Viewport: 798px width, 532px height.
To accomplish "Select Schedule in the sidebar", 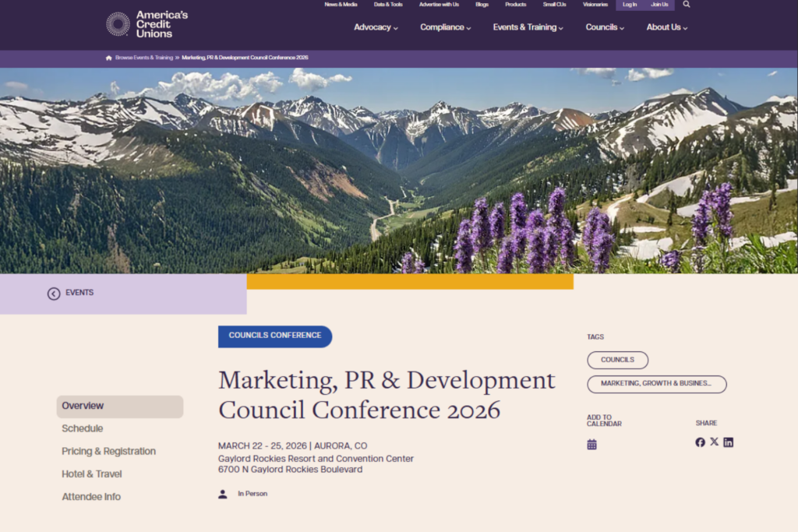I will (82, 428).
